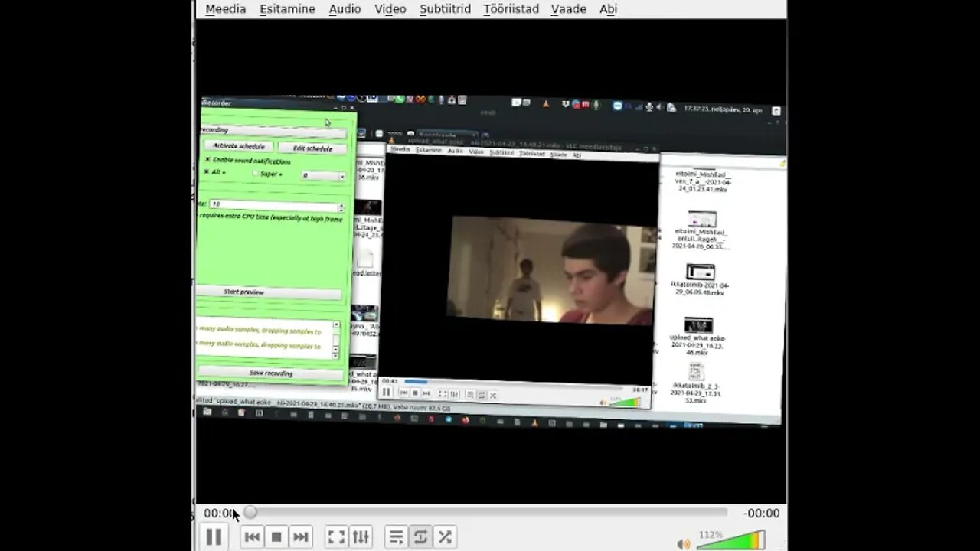Click the recorder log box scrollbar
This screenshot has width=980, height=551.
(335, 341)
